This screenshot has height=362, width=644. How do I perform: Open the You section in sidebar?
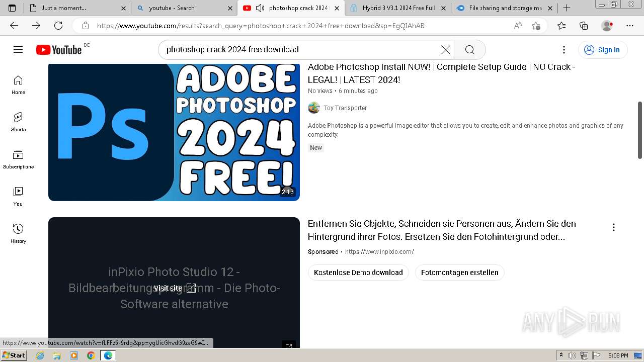click(18, 197)
